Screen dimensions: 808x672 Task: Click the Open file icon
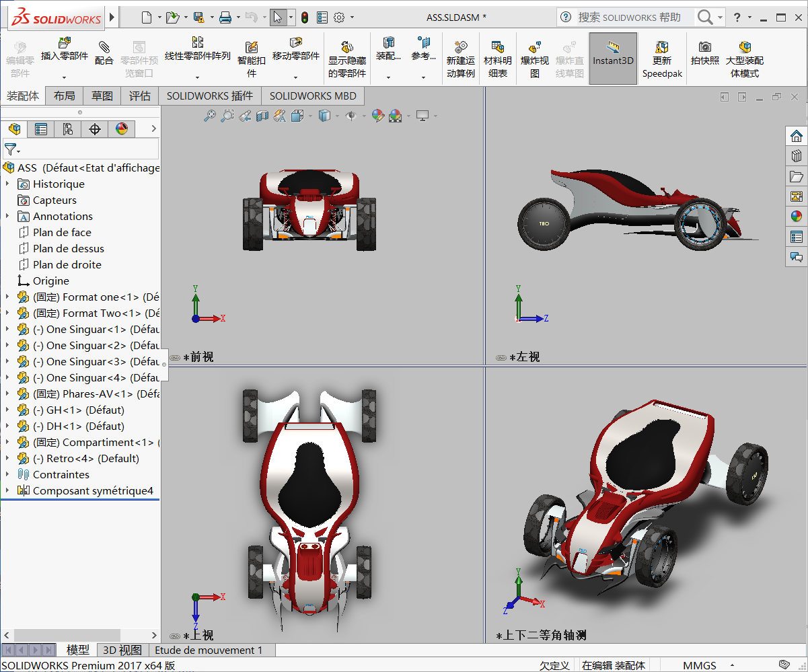[172, 17]
